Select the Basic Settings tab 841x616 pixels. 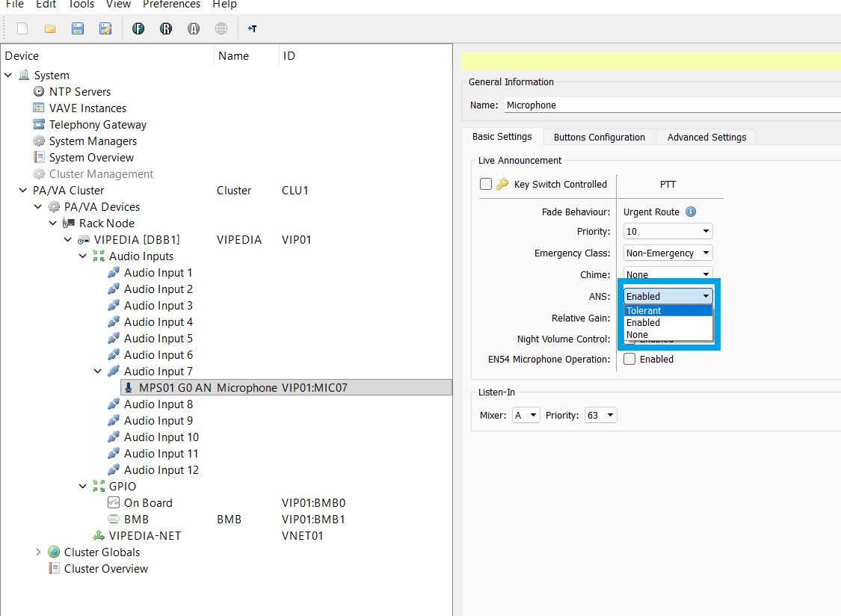tap(502, 137)
